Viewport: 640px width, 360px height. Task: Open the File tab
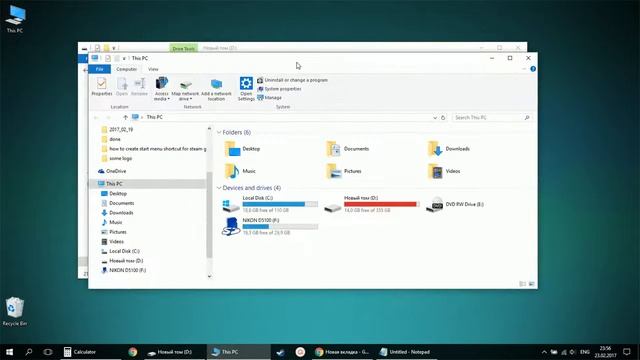100,69
